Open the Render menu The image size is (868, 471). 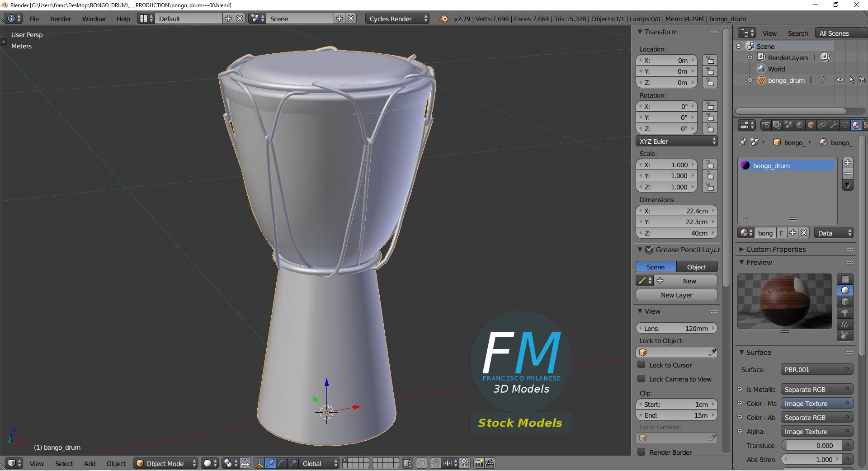(61, 19)
